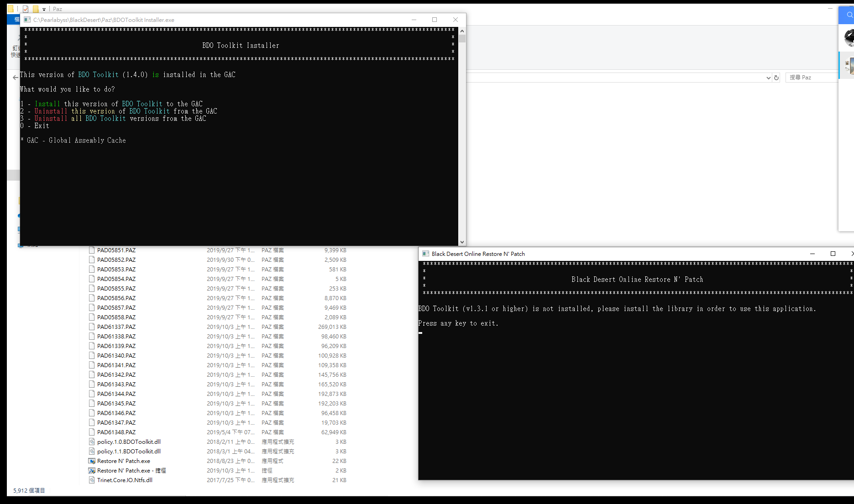Maximize the BDOToolkit Installer console window
This screenshot has height=504, width=854.
pyautogui.click(x=435, y=20)
